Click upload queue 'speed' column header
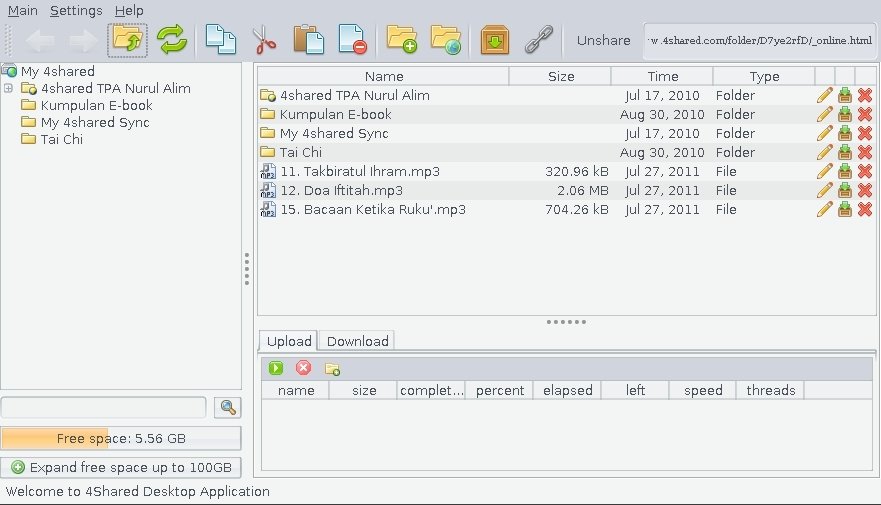 [703, 390]
